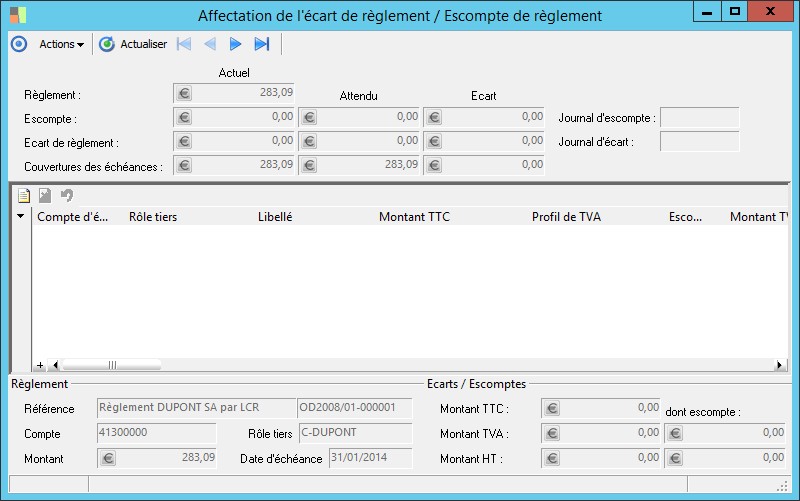The image size is (800, 501).
Task: Click euro icon in Escompte Attendu field
Action: point(309,117)
